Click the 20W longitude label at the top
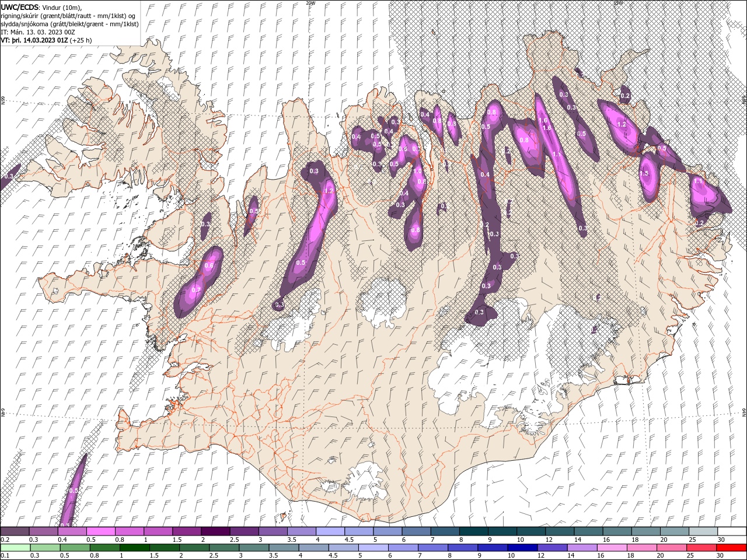The image size is (747, 560). click(310, 3)
